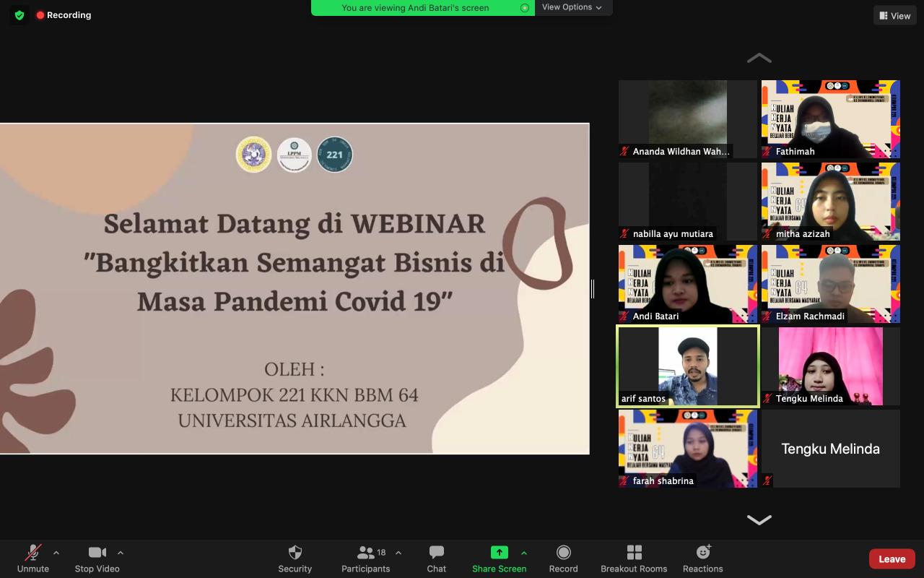Screen dimensions: 924x578
Task: Expand video options arrow beside Stop Video
Action: pyautogui.click(x=121, y=553)
